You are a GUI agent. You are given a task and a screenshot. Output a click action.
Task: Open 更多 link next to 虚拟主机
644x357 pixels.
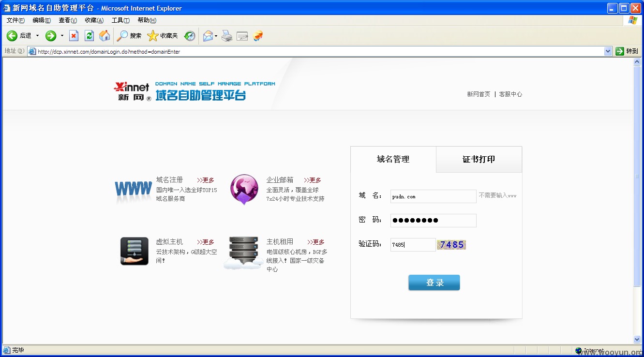pyautogui.click(x=206, y=242)
